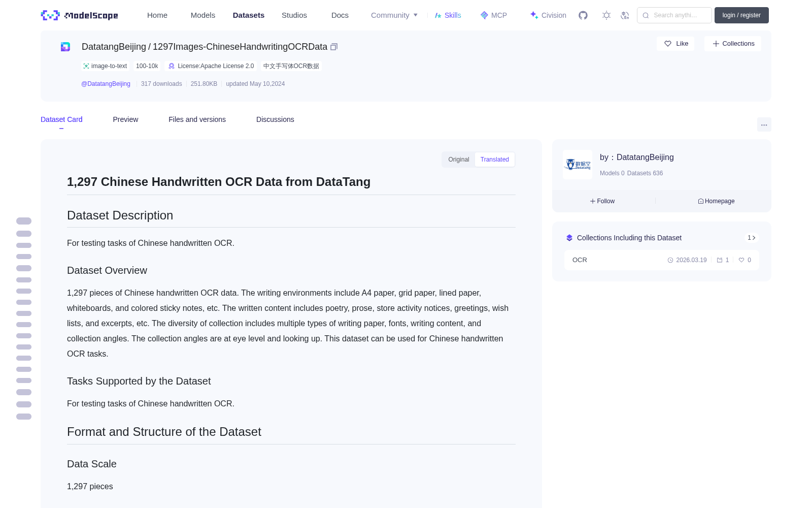Click the image-to-text tag icon
Screen dimensions: 812x508
[x=86, y=66]
